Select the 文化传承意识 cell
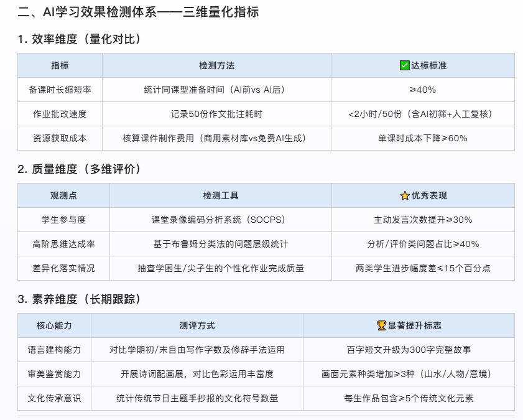Viewport: 523px width, 420px height. (x=54, y=398)
